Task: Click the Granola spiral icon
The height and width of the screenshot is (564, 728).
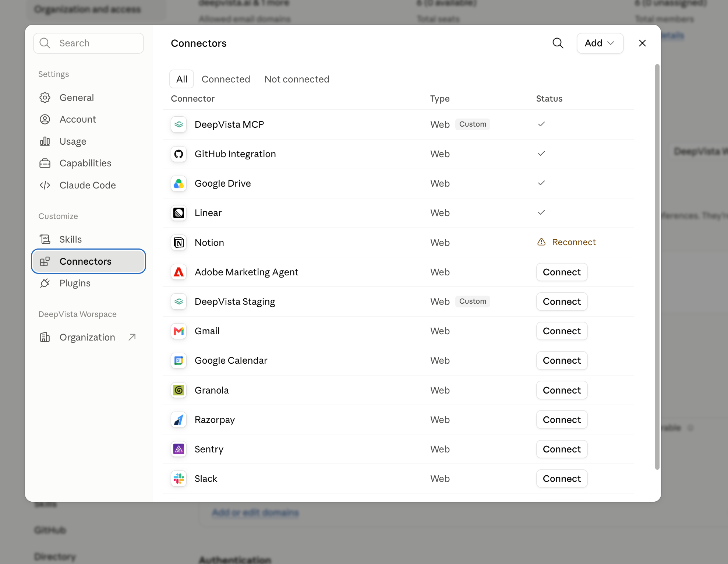Action: [179, 390]
